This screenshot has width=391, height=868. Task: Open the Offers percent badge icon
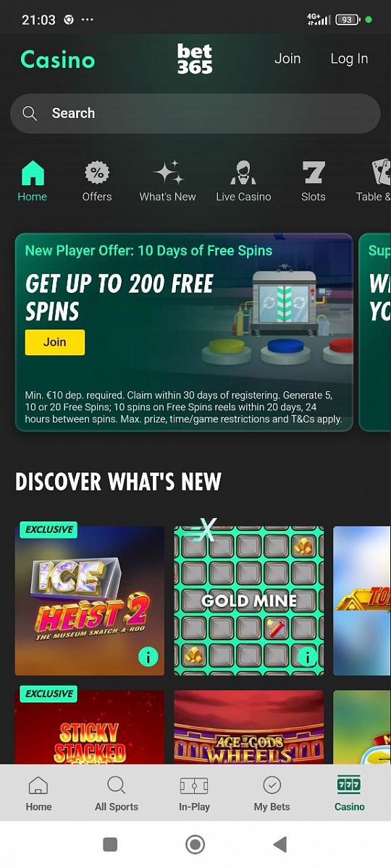(97, 174)
